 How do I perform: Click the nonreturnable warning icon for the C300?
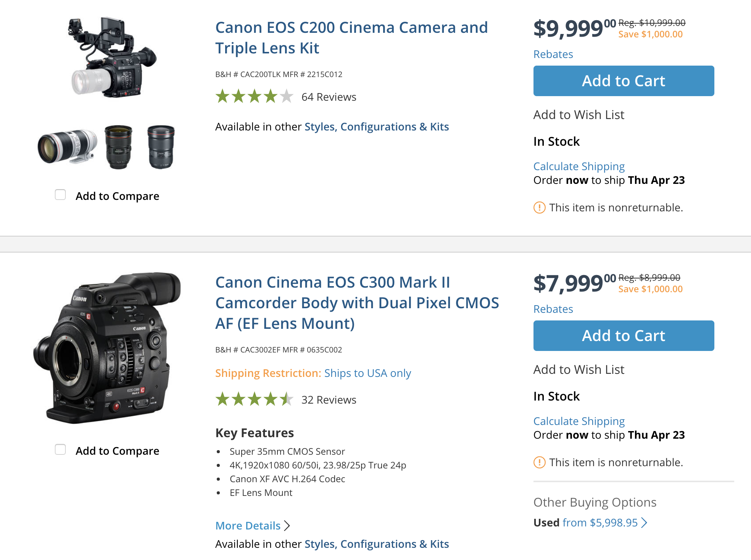click(540, 462)
